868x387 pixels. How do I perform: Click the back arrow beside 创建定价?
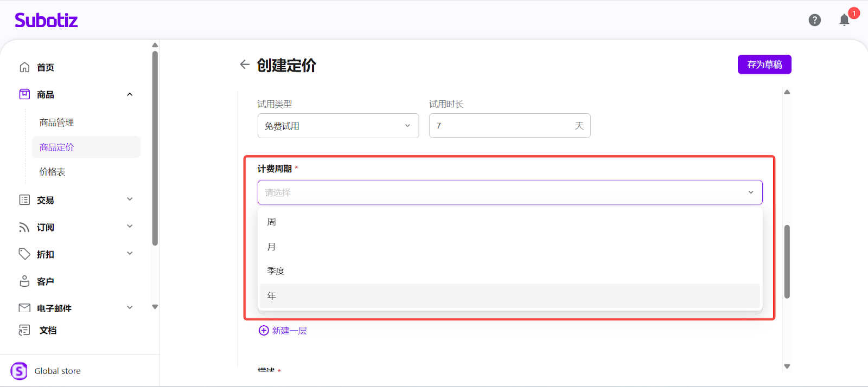[x=245, y=64]
